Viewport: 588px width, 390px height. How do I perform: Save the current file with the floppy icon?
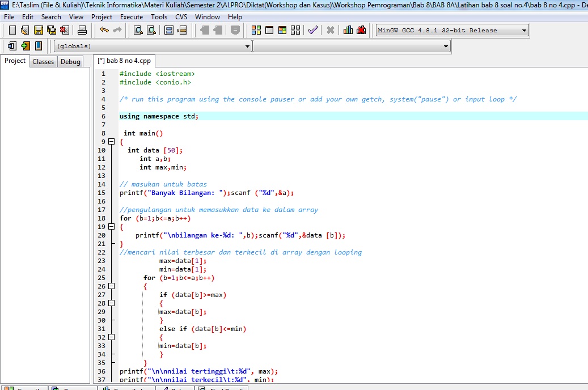(38, 30)
